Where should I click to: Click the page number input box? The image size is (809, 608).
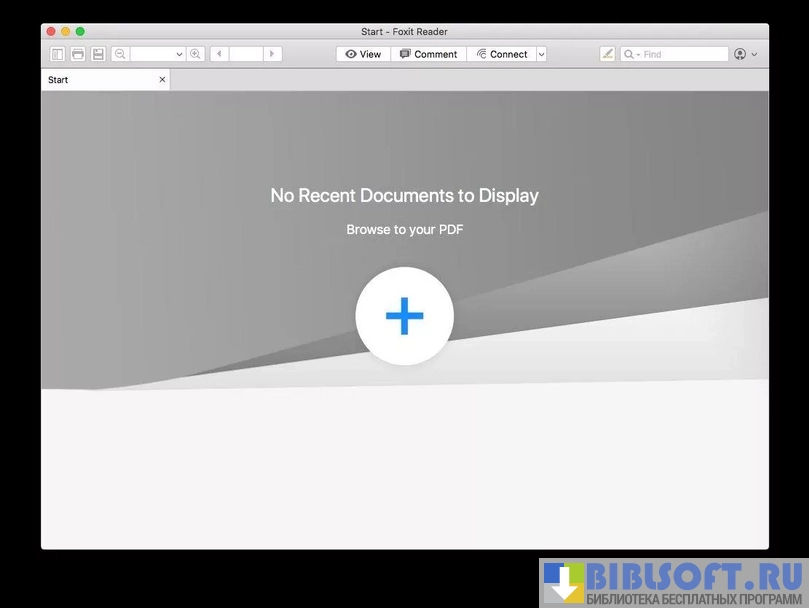point(245,54)
